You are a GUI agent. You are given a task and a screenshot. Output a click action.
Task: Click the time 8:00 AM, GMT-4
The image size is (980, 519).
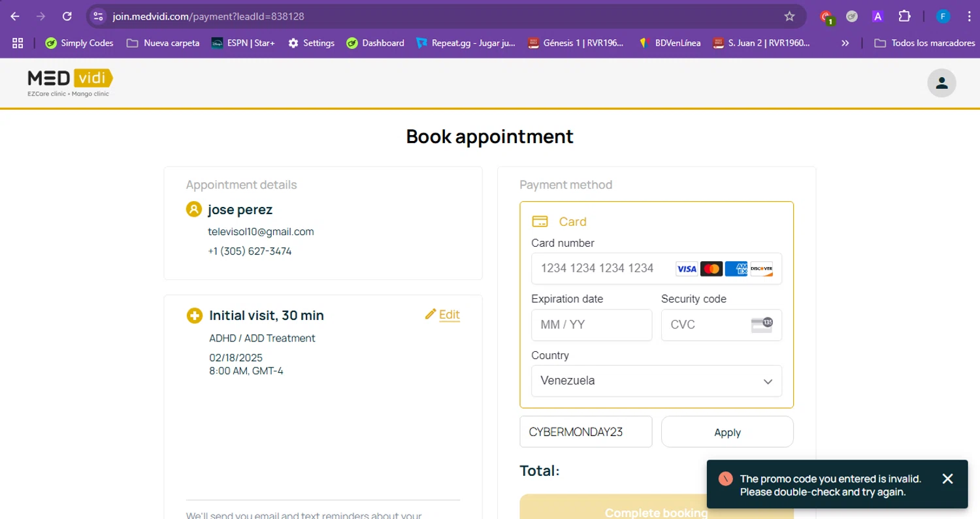pyautogui.click(x=246, y=371)
